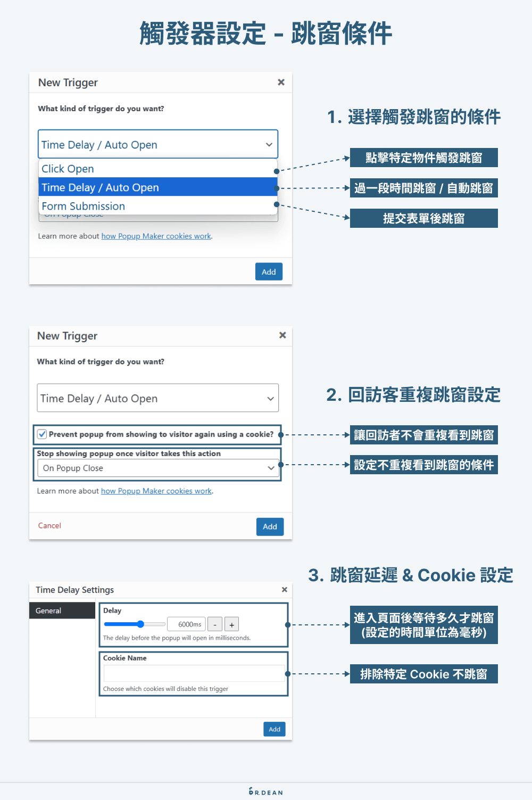Image resolution: width=532 pixels, height=800 pixels.
Task: Click the Cookie Name input field
Action: click(x=193, y=673)
